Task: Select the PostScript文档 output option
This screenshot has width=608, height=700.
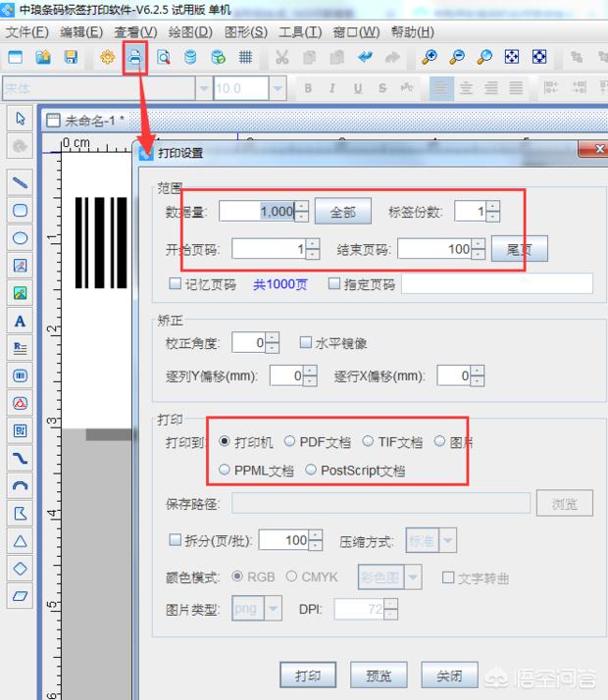Action: 311,470
